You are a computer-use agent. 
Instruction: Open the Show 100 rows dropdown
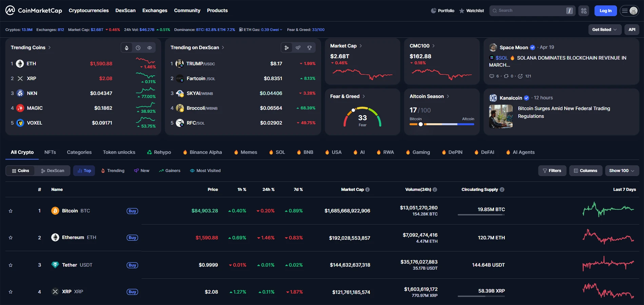tap(622, 171)
